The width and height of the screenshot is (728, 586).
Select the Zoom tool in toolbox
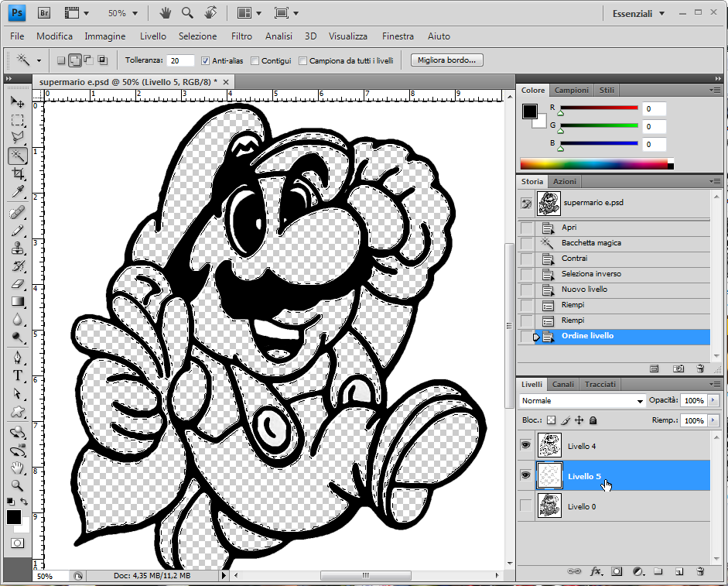click(x=17, y=485)
